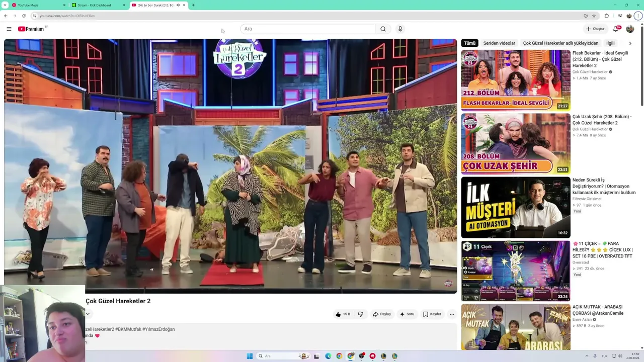Open a new browser tab

point(193,5)
